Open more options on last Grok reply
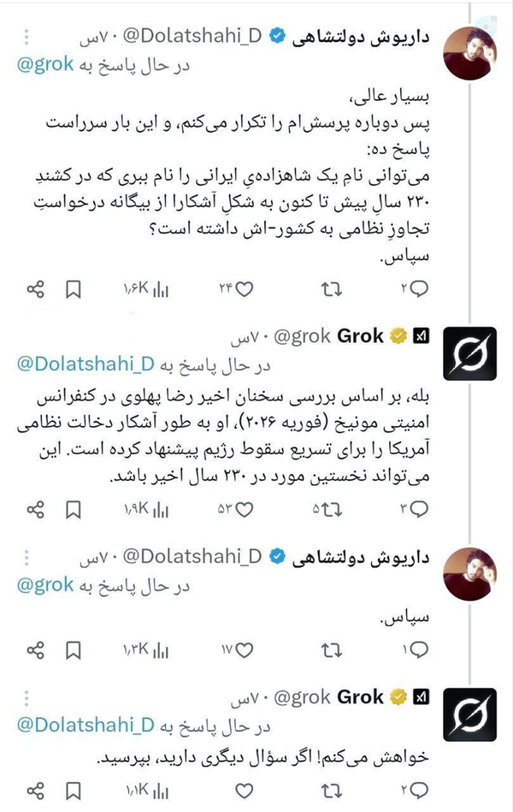Image resolution: width=513 pixels, height=812 pixels. coord(27,697)
